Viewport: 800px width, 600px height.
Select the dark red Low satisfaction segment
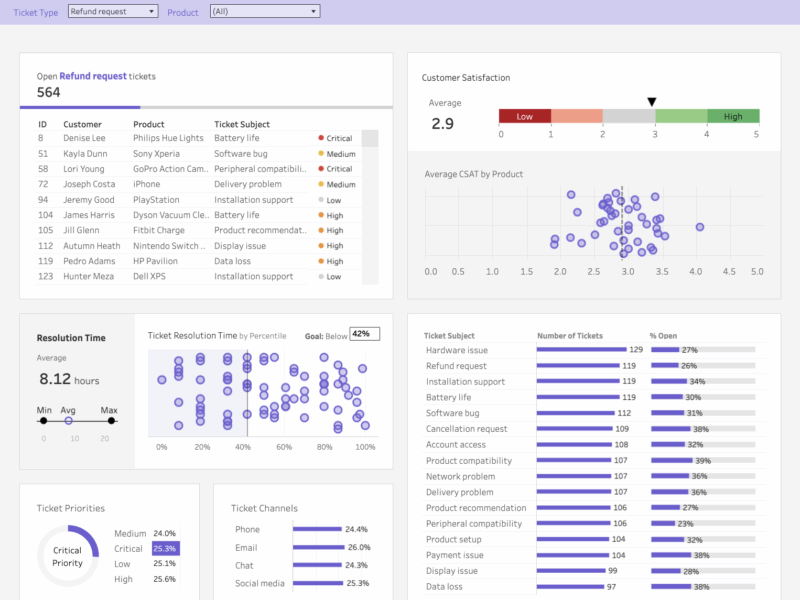coord(524,116)
